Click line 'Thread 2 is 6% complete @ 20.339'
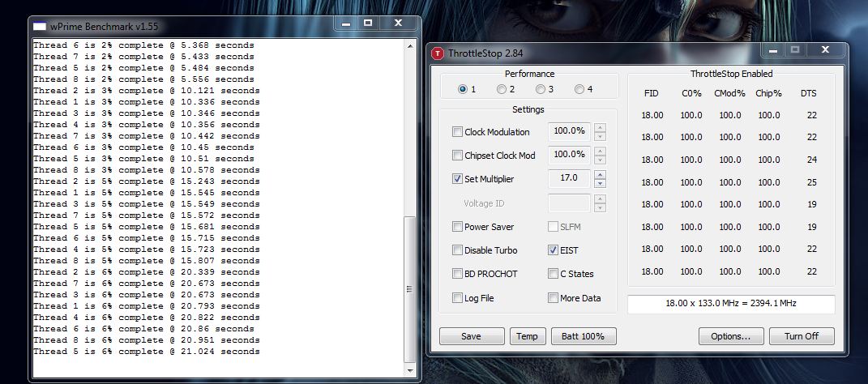Screen dimensions: 868x384 [x=146, y=272]
